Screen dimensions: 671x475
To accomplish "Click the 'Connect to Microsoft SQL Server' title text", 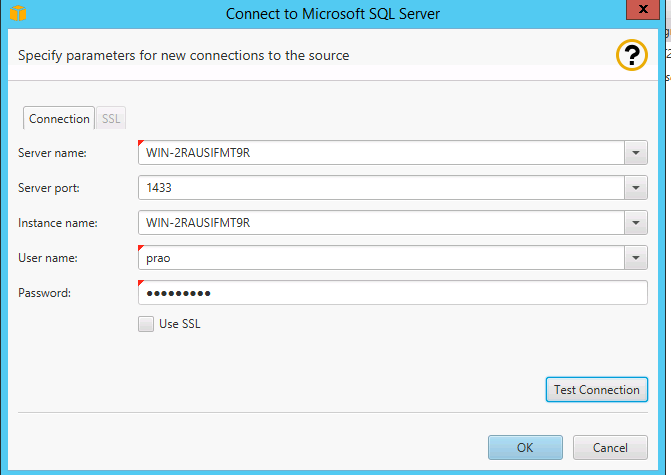I will coord(333,14).
